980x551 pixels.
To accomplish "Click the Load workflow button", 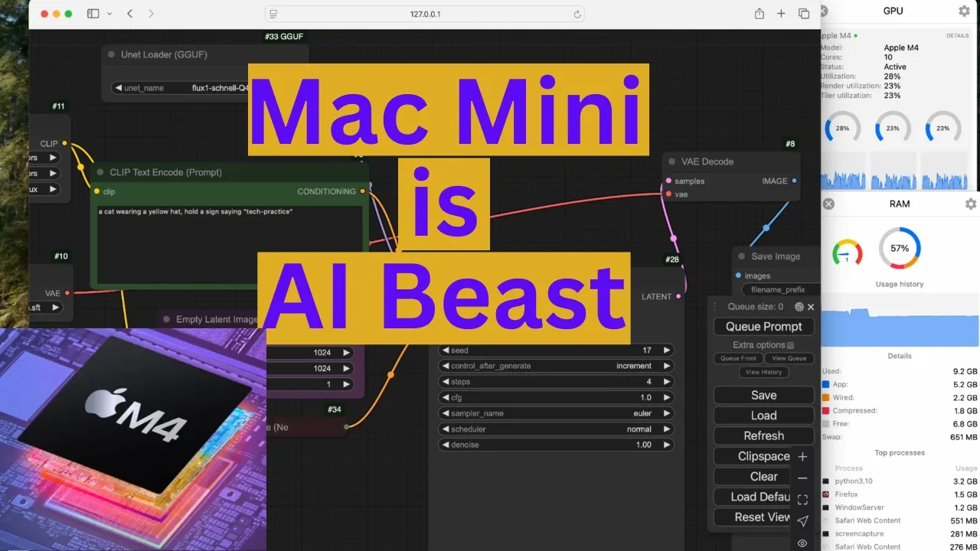I will [764, 415].
